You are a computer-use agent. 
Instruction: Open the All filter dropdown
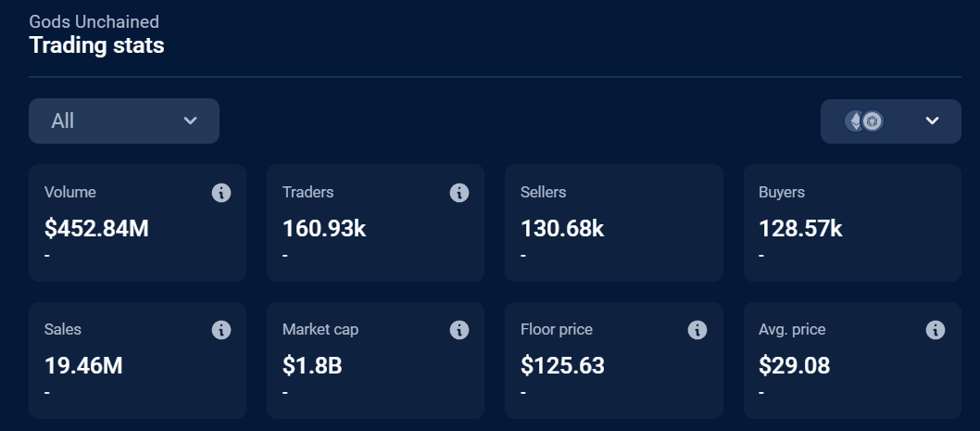point(123,121)
